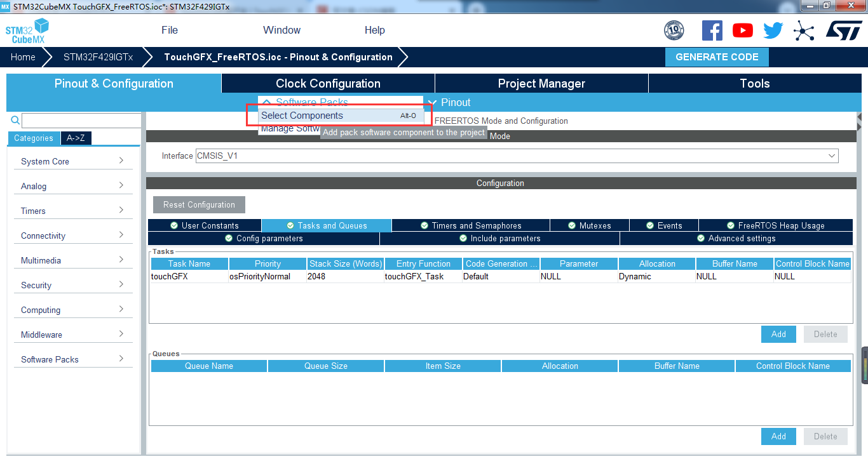The width and height of the screenshot is (868, 459).
Task: Click the right-edge vertical scrollbar handle
Action: click(864, 365)
